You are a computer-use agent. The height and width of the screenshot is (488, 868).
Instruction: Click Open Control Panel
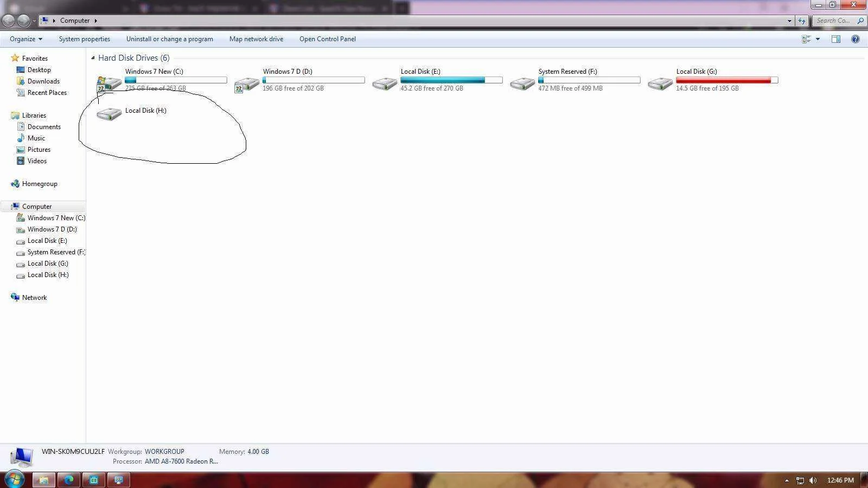coord(328,39)
